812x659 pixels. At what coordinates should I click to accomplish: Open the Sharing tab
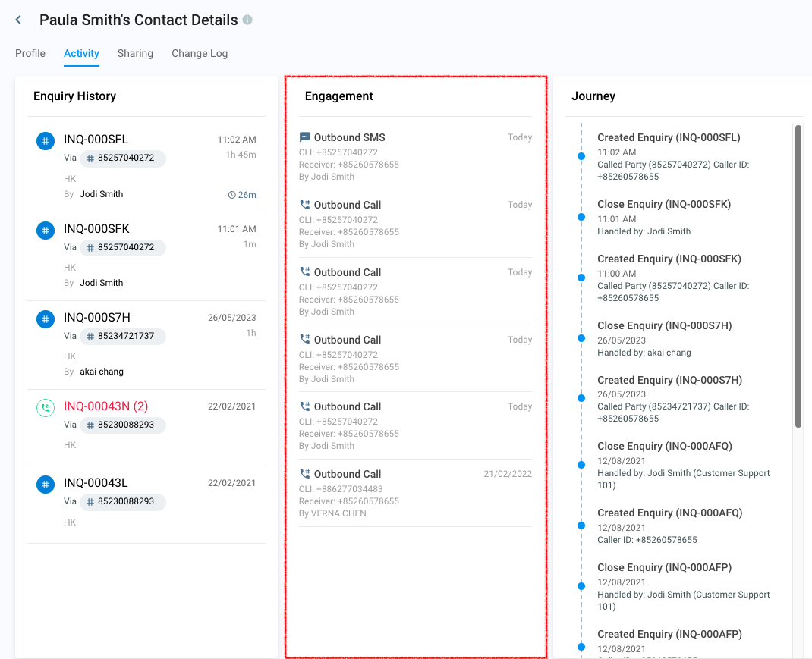[x=135, y=53]
